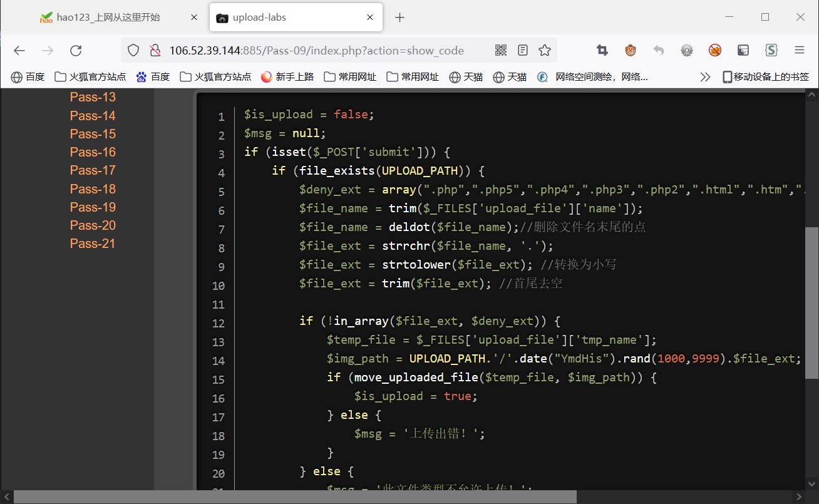
Task: Open Pass-20 in the sidebar
Action: point(93,225)
